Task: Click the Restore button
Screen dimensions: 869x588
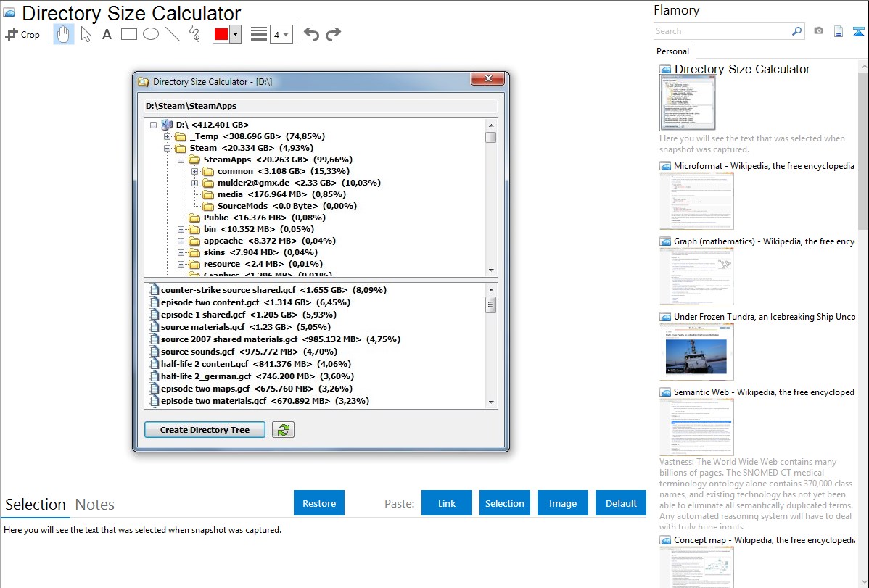Action: [319, 503]
